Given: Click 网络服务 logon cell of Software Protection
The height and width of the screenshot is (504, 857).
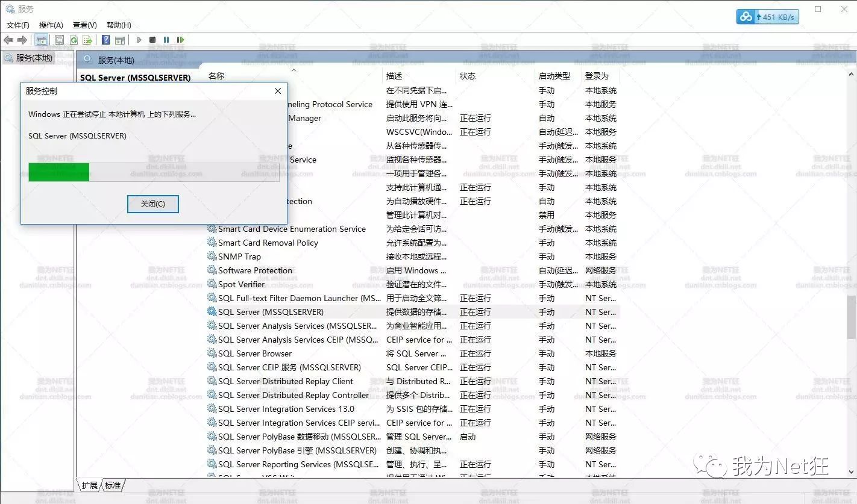Looking at the screenshot, I should (x=601, y=270).
